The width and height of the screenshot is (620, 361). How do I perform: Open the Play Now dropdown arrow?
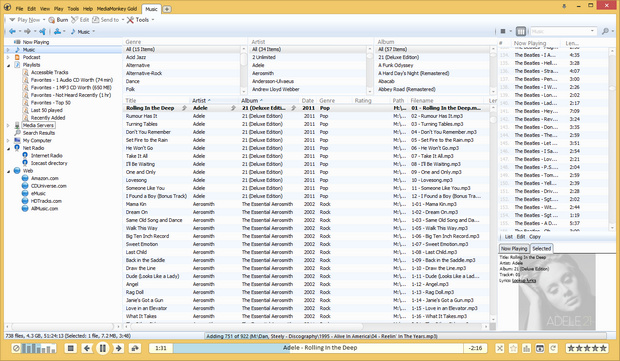pos(44,20)
